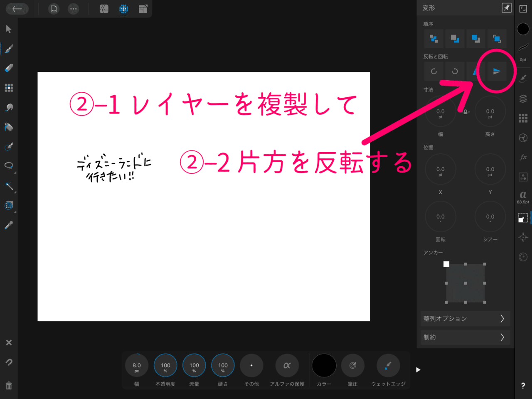532x399 pixels.
Task: Open the more options (...) menu
Action: tap(74, 9)
